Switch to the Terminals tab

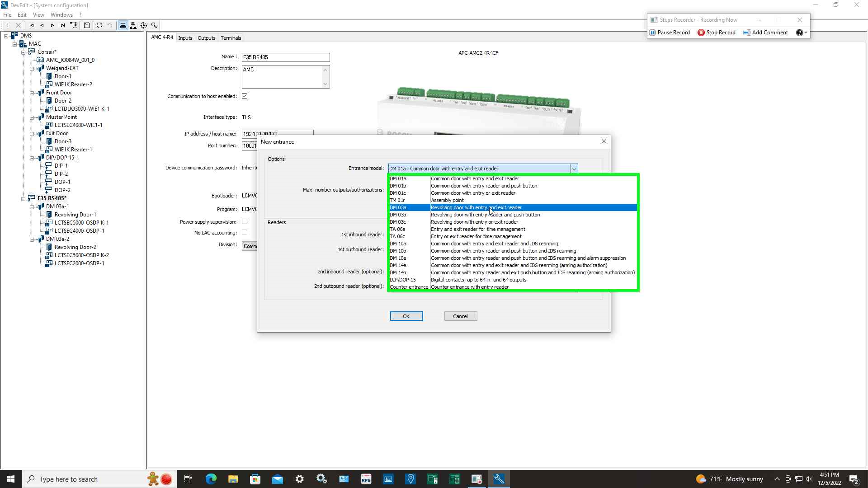[231, 38]
